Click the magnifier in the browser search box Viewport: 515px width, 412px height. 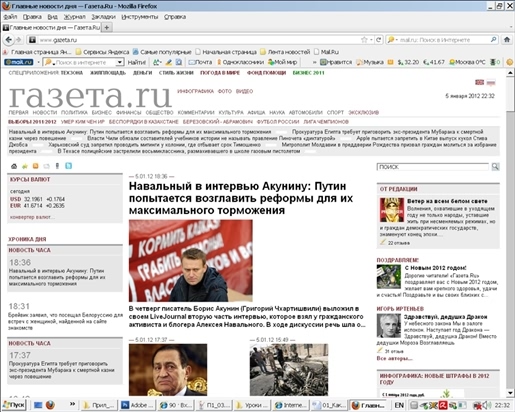494,40
